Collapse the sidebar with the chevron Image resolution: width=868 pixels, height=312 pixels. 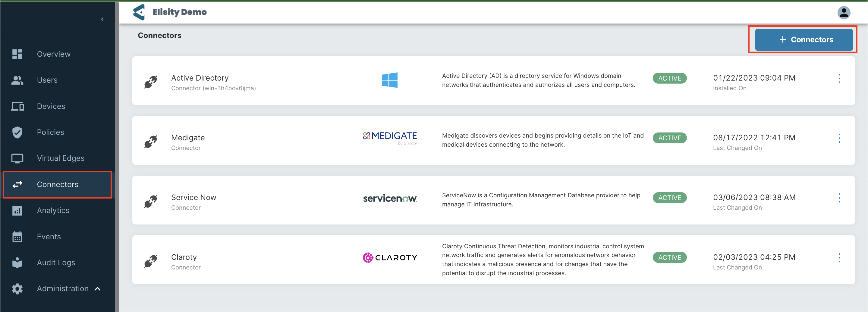(102, 19)
